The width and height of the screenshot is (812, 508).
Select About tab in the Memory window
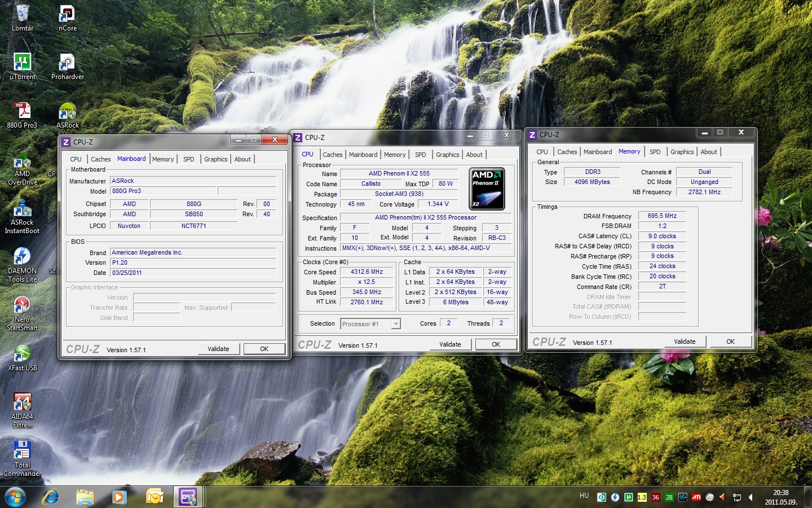[x=709, y=152]
